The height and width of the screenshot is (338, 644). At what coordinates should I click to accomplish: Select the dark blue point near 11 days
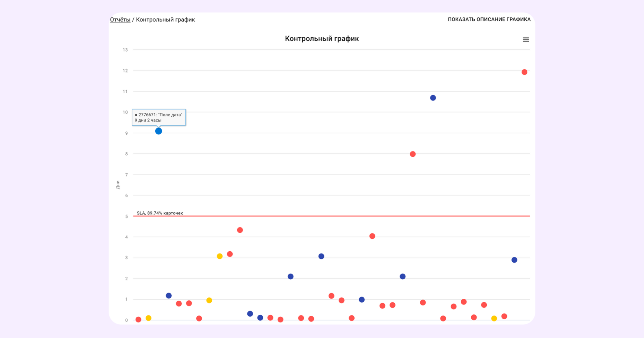coord(433,98)
